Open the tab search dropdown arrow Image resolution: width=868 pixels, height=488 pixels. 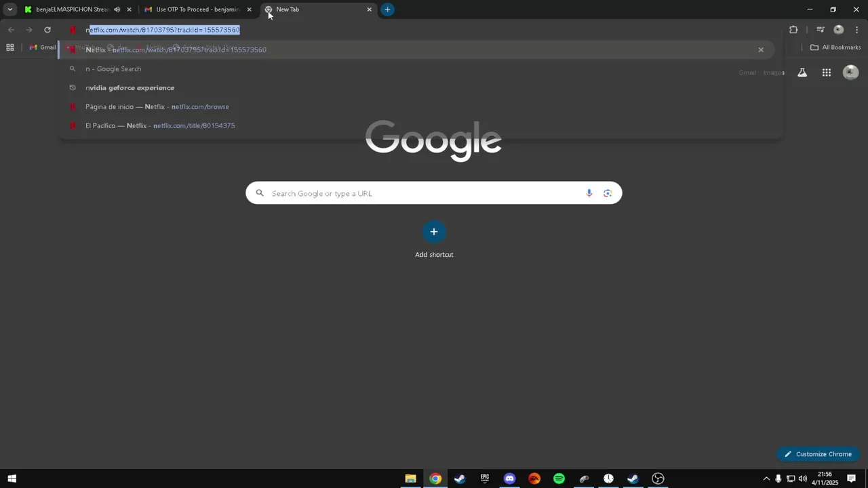(10, 9)
